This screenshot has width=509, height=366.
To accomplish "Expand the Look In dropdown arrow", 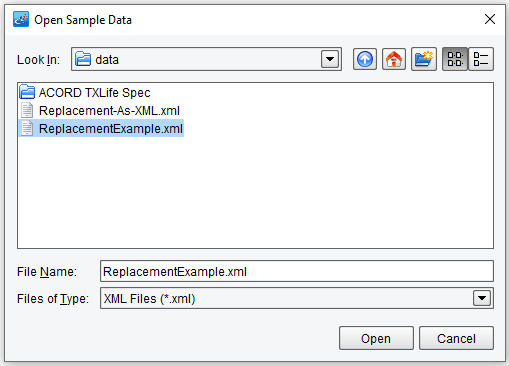I will [330, 59].
